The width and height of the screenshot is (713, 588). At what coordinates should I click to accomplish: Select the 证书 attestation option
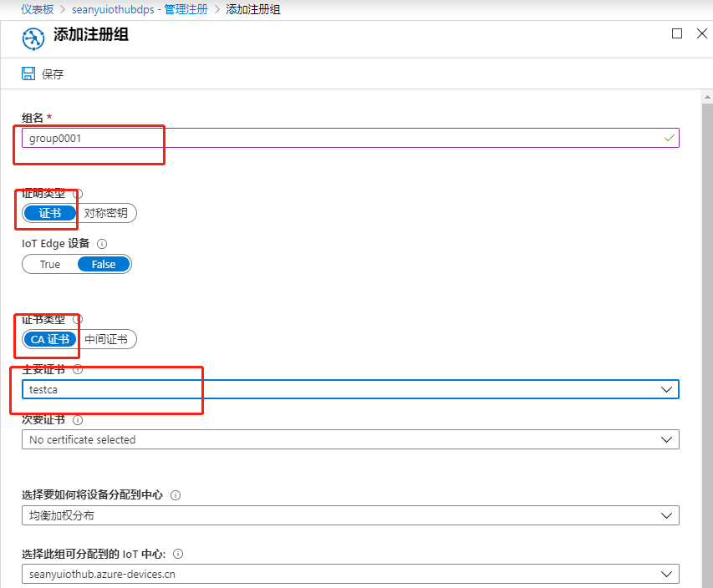50,213
